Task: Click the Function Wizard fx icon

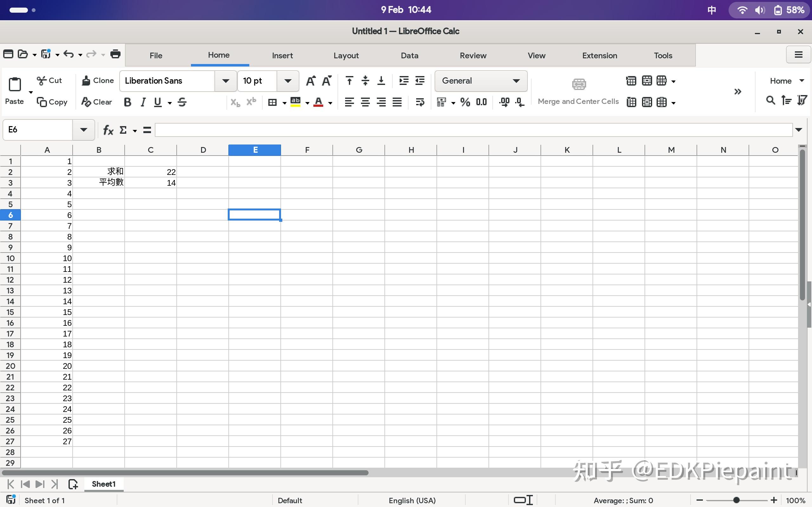Action: coord(108,130)
